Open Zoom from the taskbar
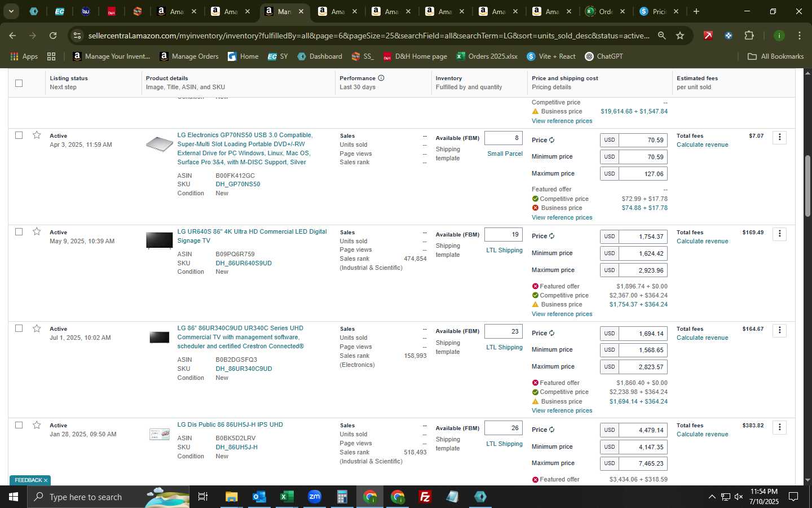Viewport: 812px width, 508px height. pos(314,497)
